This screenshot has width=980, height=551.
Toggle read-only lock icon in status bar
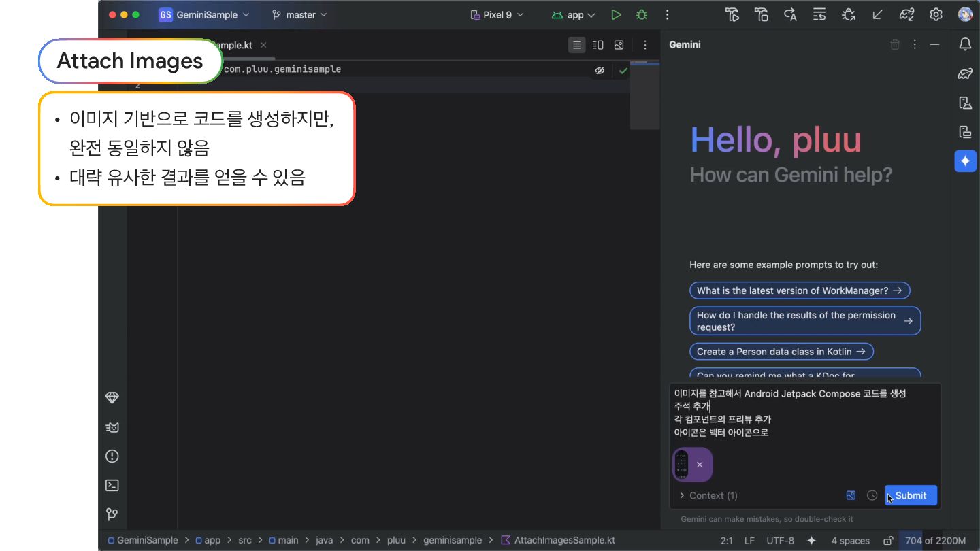(888, 541)
